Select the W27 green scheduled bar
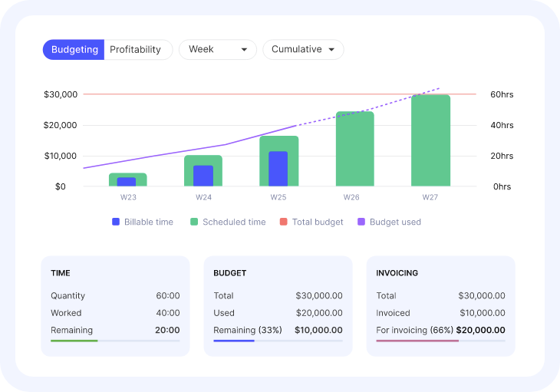 [430, 141]
